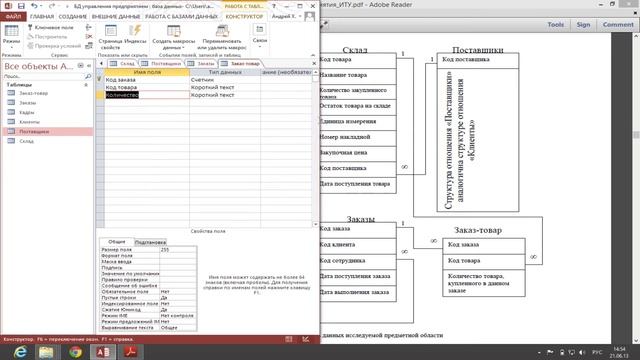Click the Размер поля value 255
The height and width of the screenshot is (360, 640).
coord(178,249)
